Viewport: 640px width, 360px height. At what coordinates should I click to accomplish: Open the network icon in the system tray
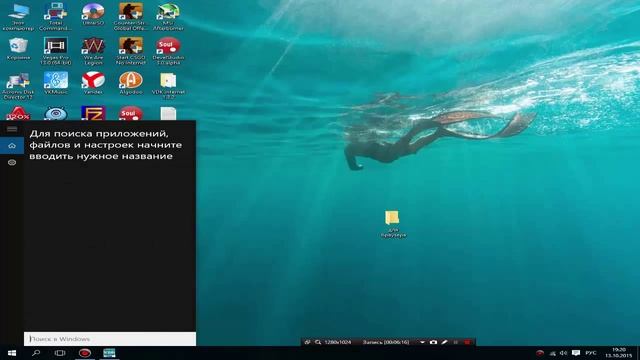tap(553, 353)
